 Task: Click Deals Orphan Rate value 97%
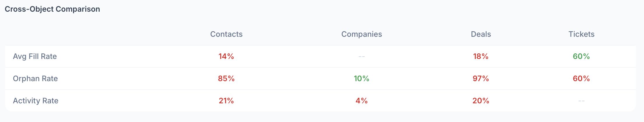481,79
